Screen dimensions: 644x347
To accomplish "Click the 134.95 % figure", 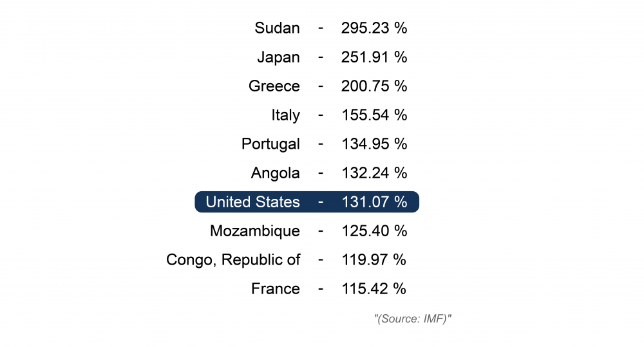I will click(x=374, y=144).
